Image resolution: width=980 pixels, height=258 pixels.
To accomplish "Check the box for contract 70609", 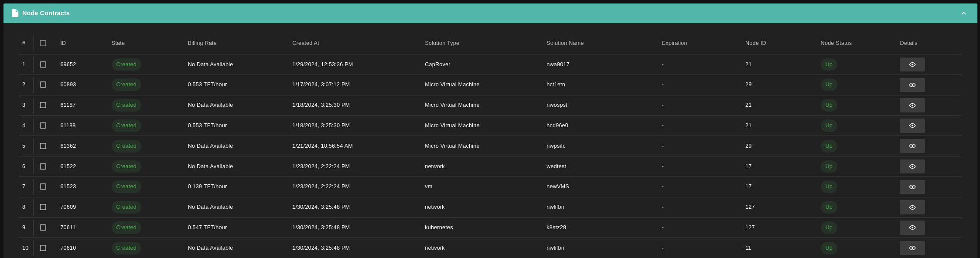I will point(43,207).
